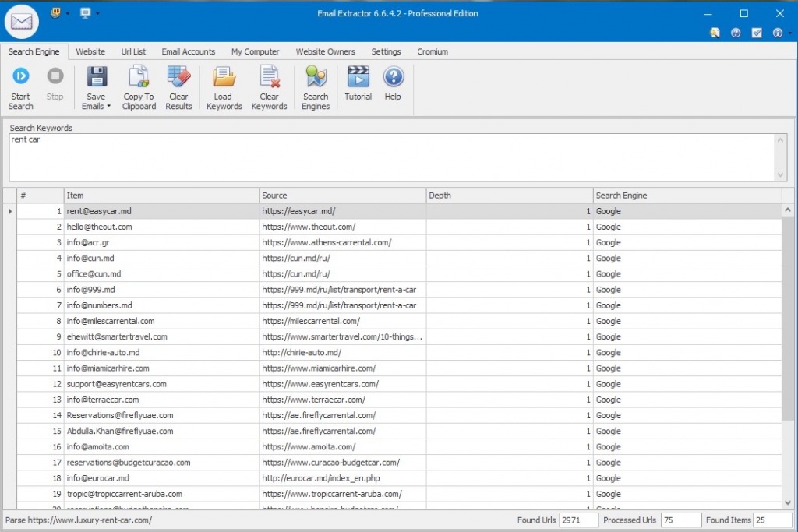
Task: Click results table vertical scrollbar
Action: click(x=787, y=356)
